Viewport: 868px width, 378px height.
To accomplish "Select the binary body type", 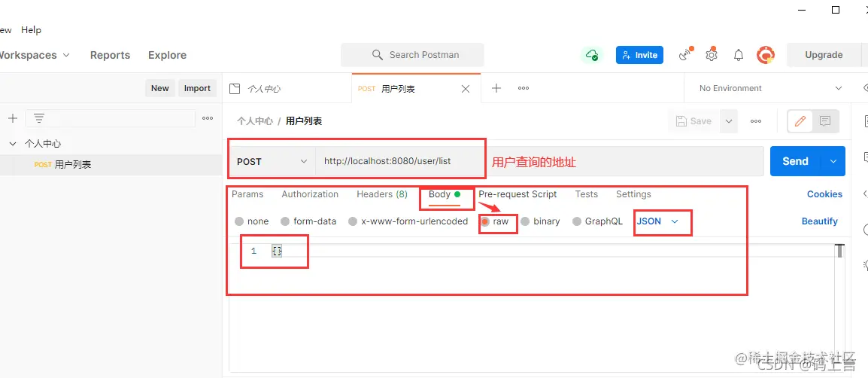I will click(525, 221).
